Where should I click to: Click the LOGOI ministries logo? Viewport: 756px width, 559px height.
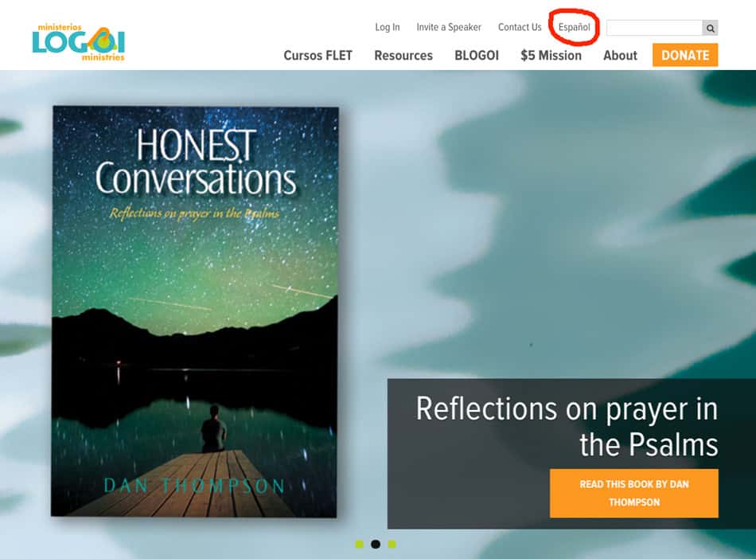tap(79, 42)
